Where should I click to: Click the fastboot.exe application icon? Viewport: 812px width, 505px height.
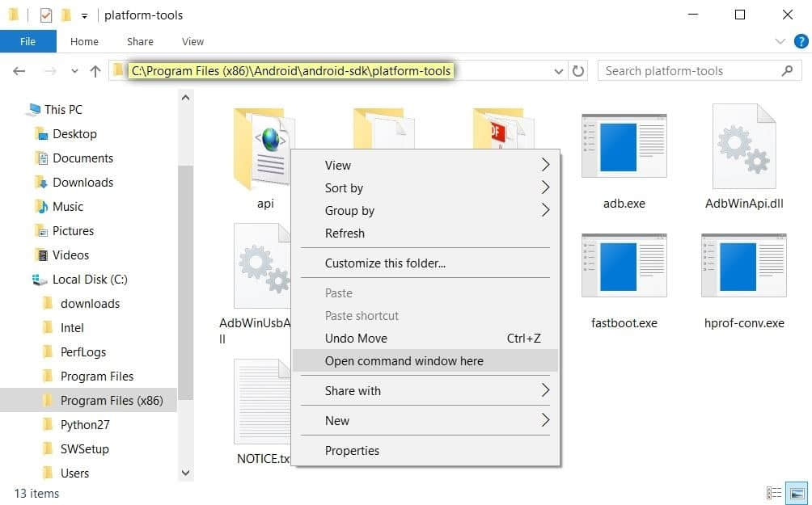tap(624, 267)
